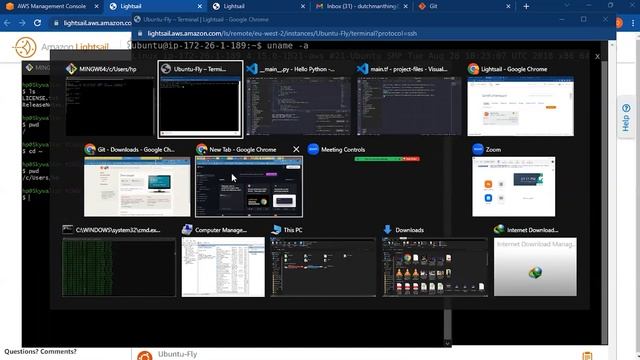This screenshot has height=360, width=640.
Task: Close the Git browser tab
Action: point(508,6)
